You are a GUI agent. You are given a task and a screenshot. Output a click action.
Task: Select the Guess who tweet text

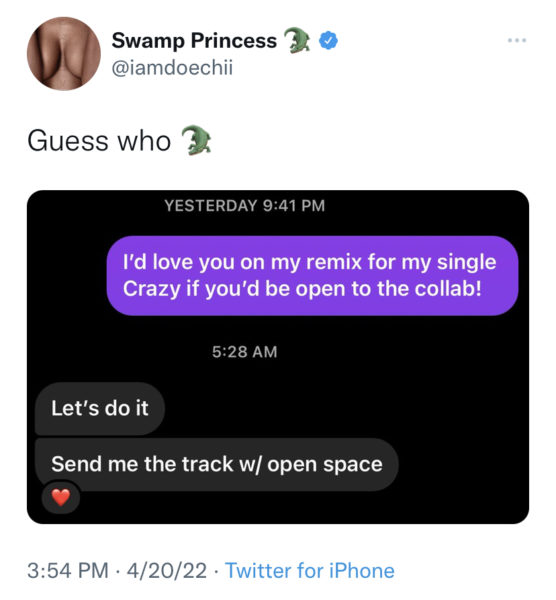(99, 141)
